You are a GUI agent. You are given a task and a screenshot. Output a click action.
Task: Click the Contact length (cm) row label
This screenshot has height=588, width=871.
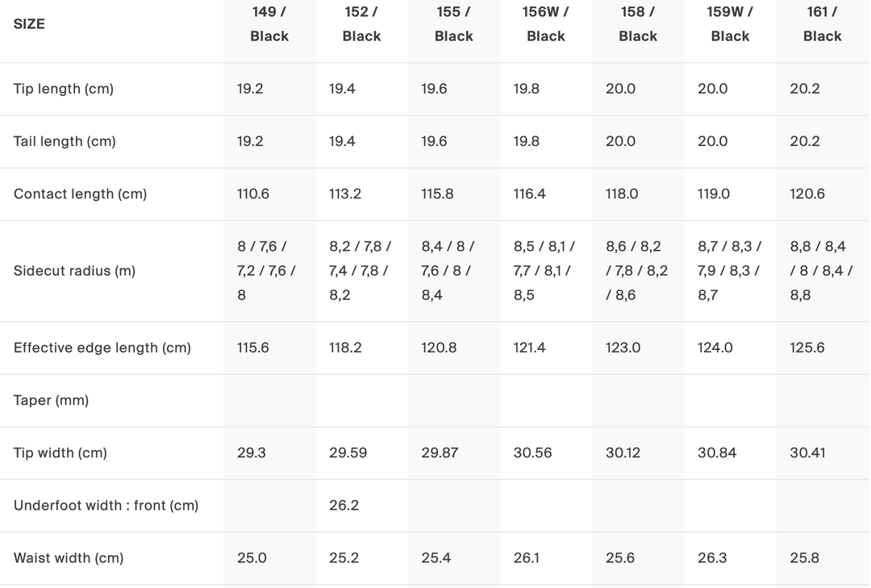(x=80, y=194)
